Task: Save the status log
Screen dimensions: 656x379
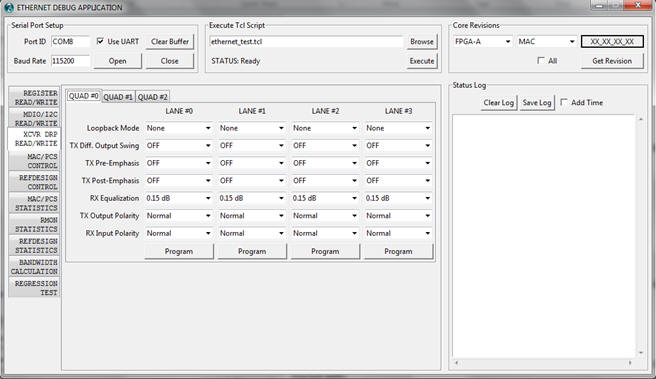Action: tap(537, 102)
